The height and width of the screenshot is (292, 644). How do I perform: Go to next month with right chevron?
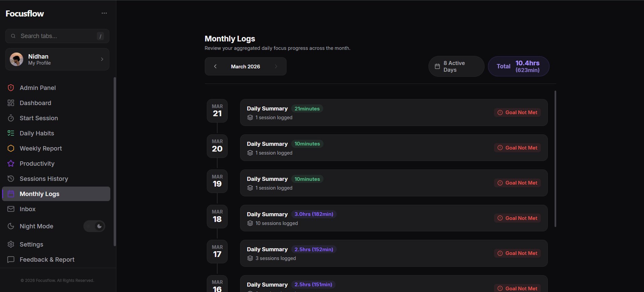click(276, 66)
